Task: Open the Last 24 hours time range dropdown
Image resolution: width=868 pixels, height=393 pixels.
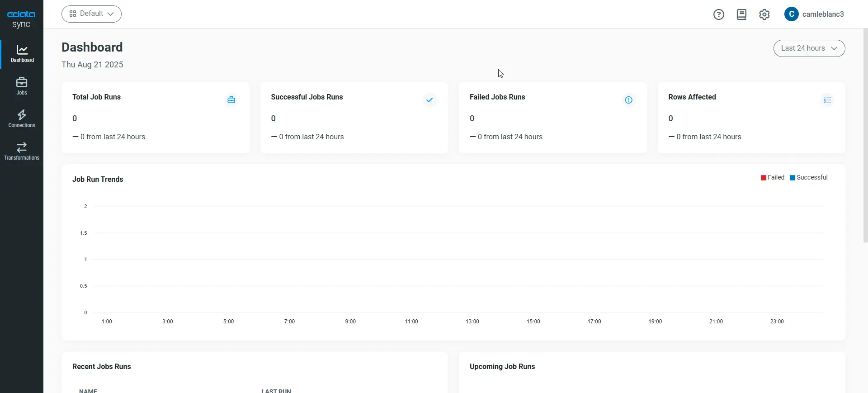Action: coord(809,48)
